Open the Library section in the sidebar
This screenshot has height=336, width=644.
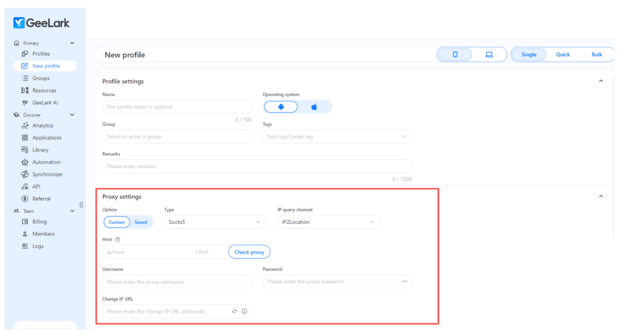click(33, 150)
